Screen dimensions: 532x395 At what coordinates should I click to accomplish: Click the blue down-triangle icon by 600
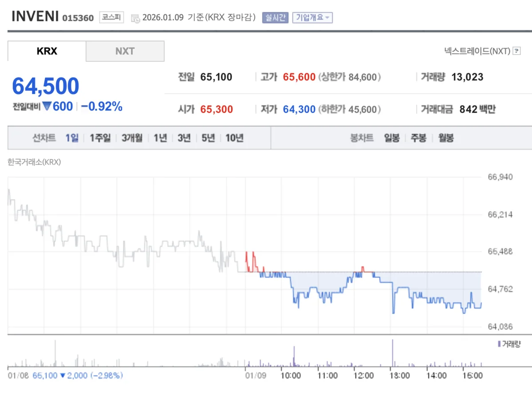(x=47, y=107)
